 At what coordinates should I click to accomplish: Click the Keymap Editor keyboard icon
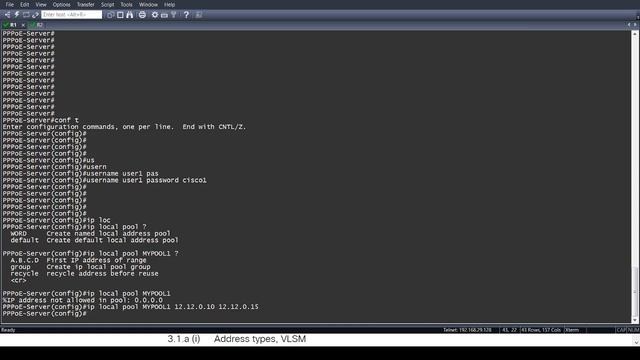click(164, 15)
